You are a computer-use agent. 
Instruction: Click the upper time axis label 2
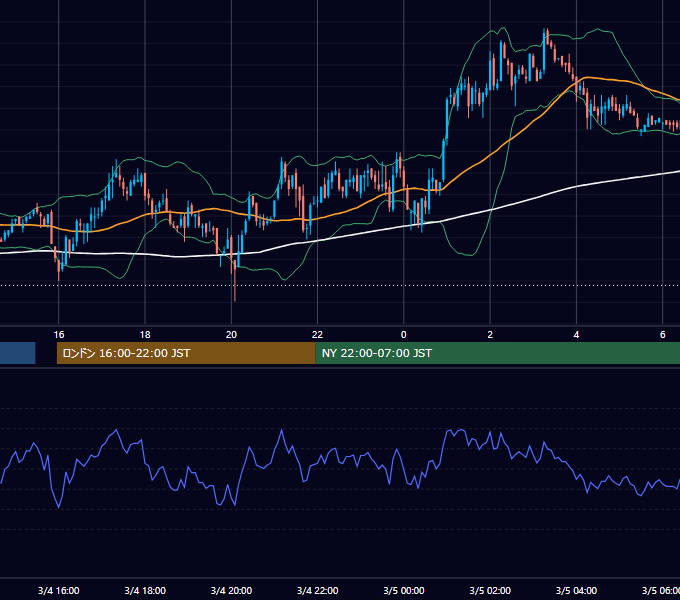[x=490, y=335]
